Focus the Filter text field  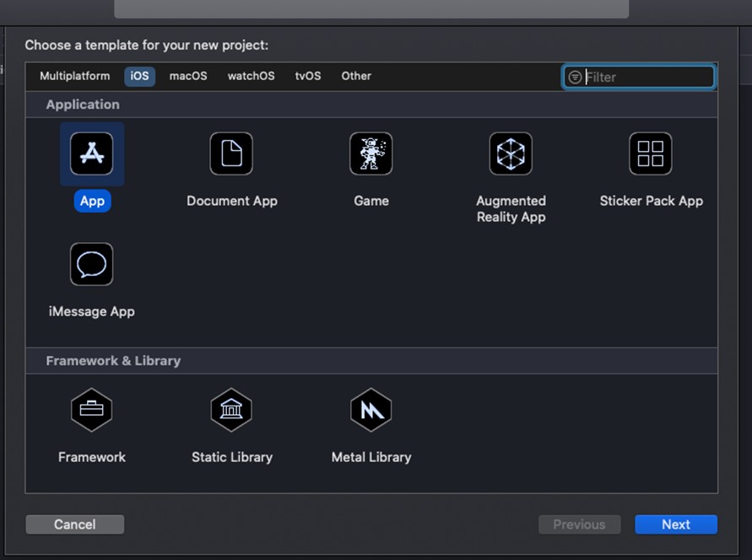coord(638,77)
